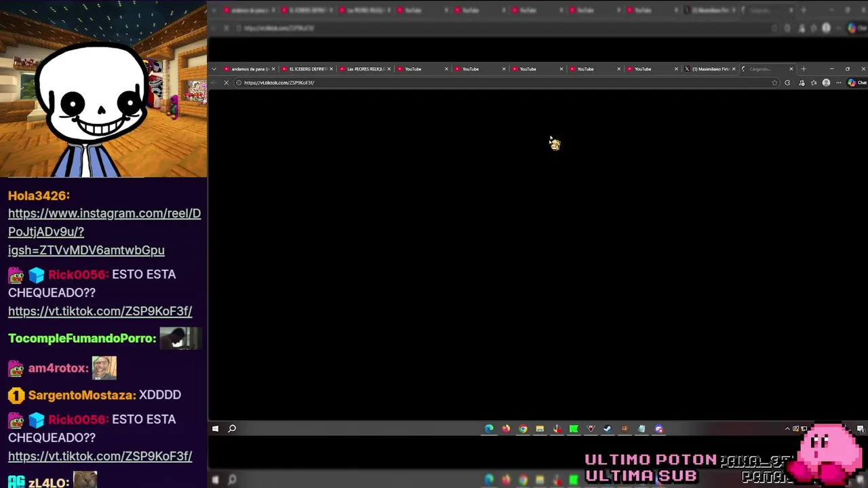Open the Copilot Chat button in browser toolbar
Screen dimensions: 868x488
[857, 83]
